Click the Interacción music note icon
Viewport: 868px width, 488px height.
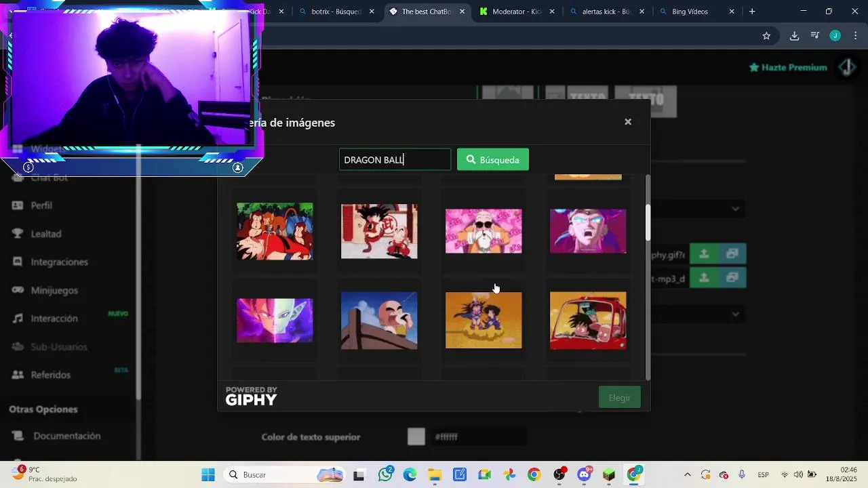tap(18, 318)
